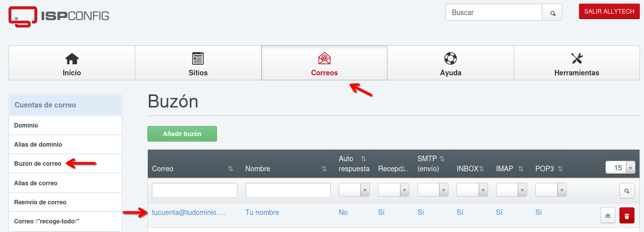The image size is (644, 232).
Task: Open the Herramientas tools tab
Action: click(x=576, y=63)
